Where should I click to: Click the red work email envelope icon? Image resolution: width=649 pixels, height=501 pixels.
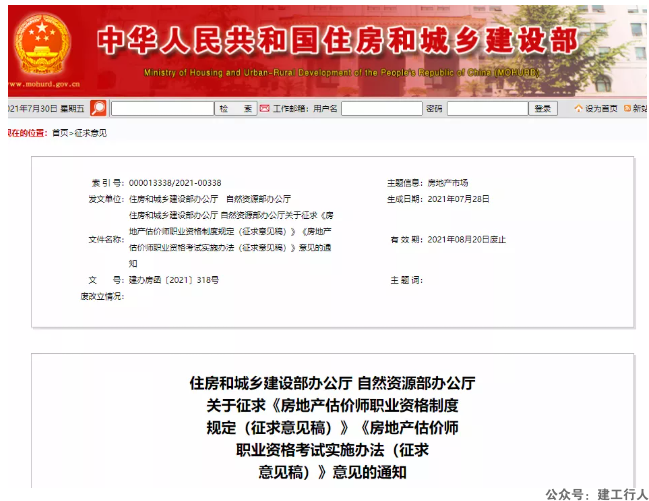coord(264,108)
